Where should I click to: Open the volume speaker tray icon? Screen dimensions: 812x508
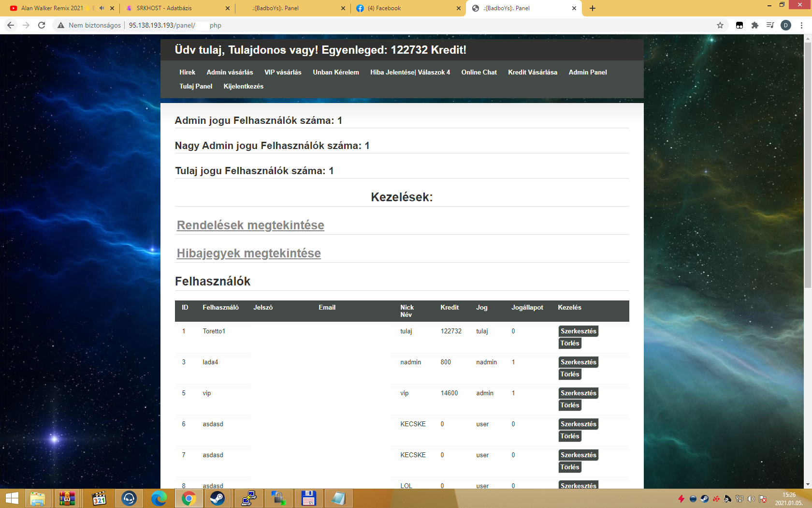(751, 499)
